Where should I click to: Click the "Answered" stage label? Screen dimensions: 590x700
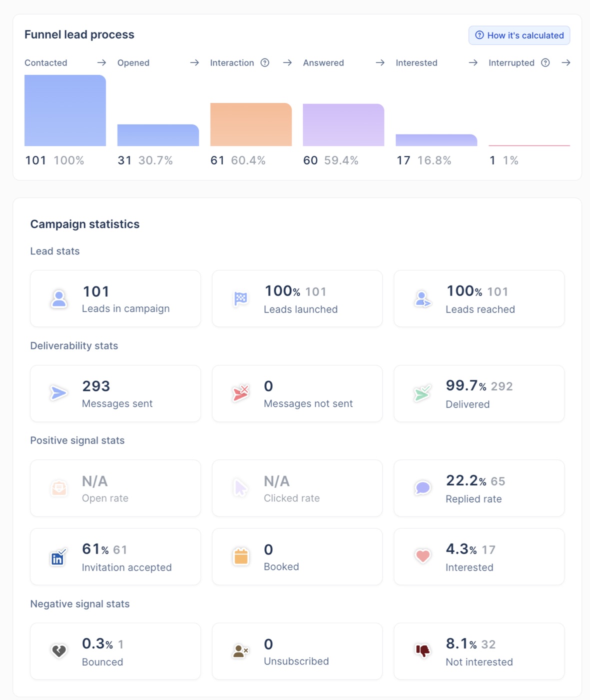[x=323, y=62]
